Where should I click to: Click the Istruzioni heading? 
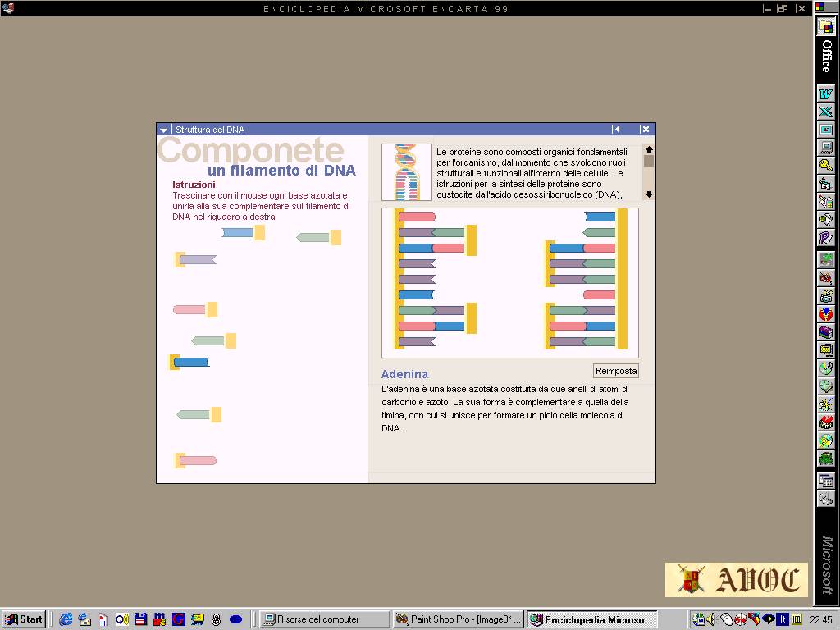click(194, 185)
